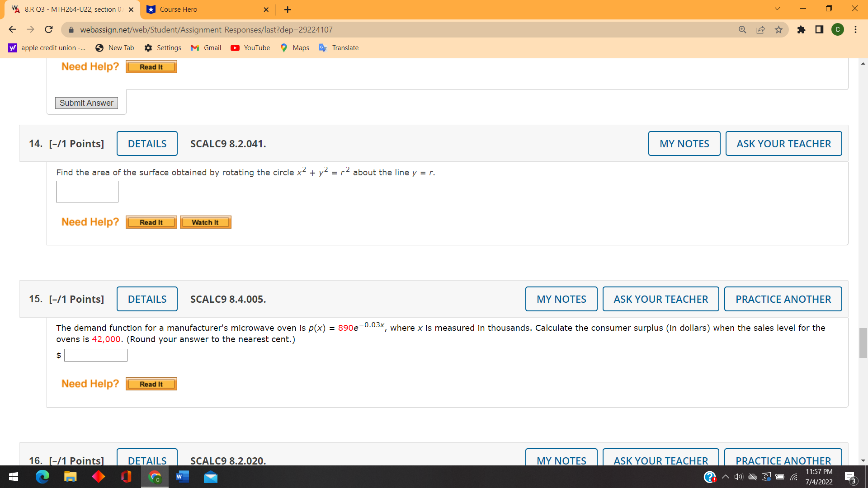Open Chrome's three-dot menu
This screenshot has width=868, height=488.
(855, 30)
